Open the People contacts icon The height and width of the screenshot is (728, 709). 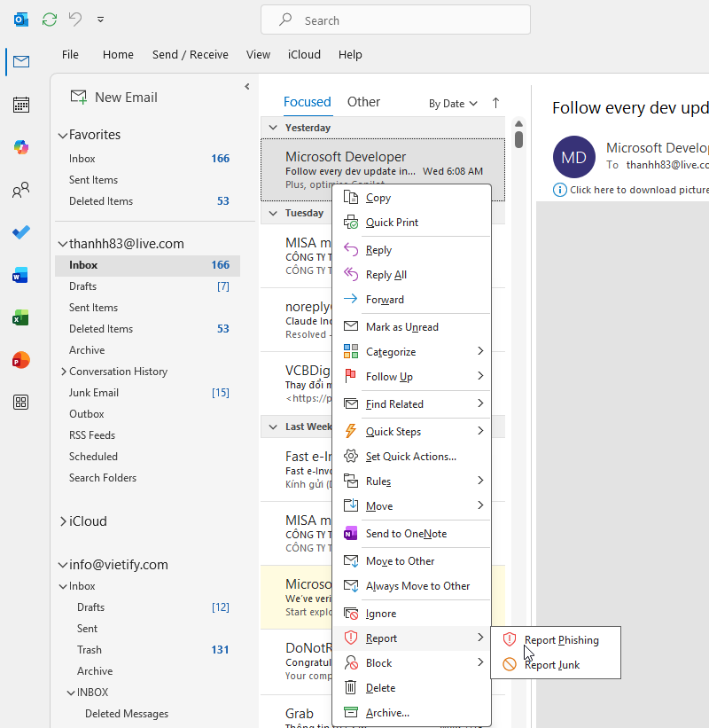[x=21, y=190]
